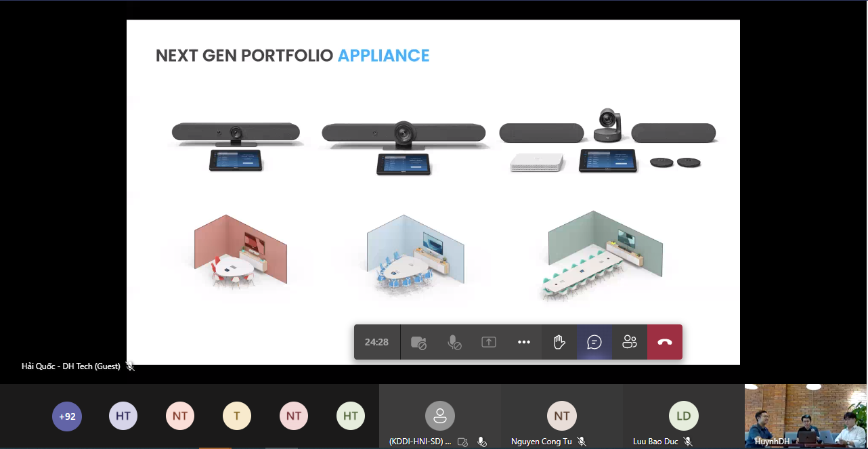The image size is (868, 449).
Task: Click the shared slide's Next Gen Portfolio title
Action: 292,56
